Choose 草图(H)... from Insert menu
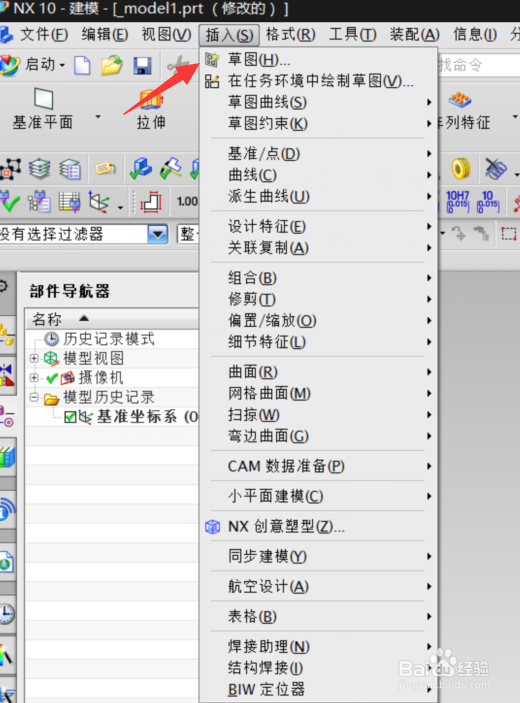Viewport: 520px width, 703px height. tap(319, 59)
